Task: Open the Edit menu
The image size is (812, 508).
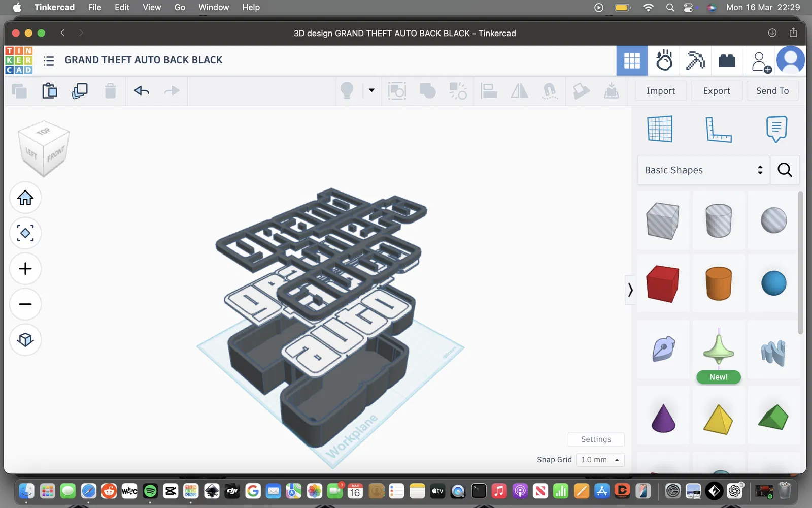Action: click(x=122, y=7)
